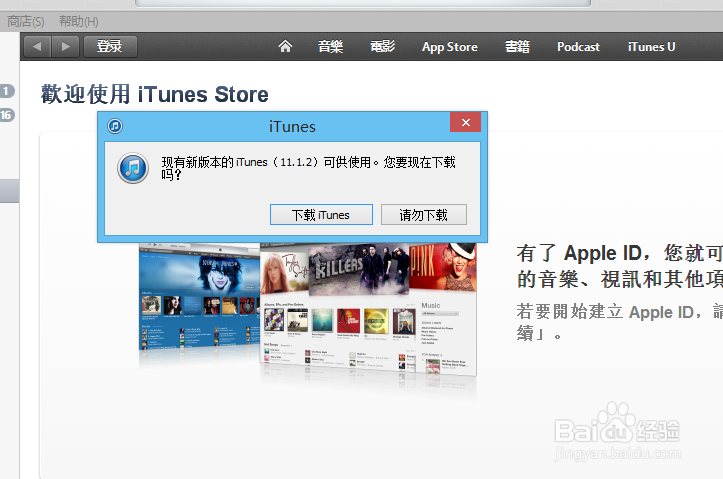Click the update message mentioning 11.1.2
723x479 pixels.
(308, 168)
